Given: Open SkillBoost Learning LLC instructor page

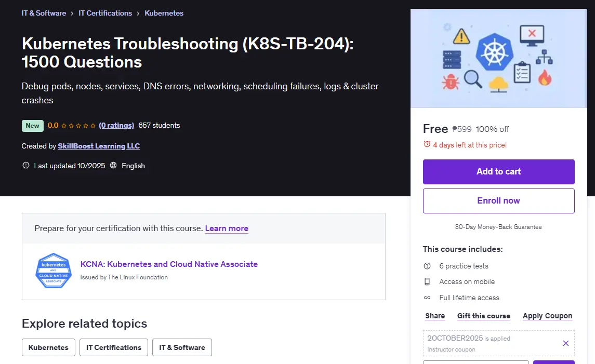Looking at the screenshot, I should click(x=99, y=146).
